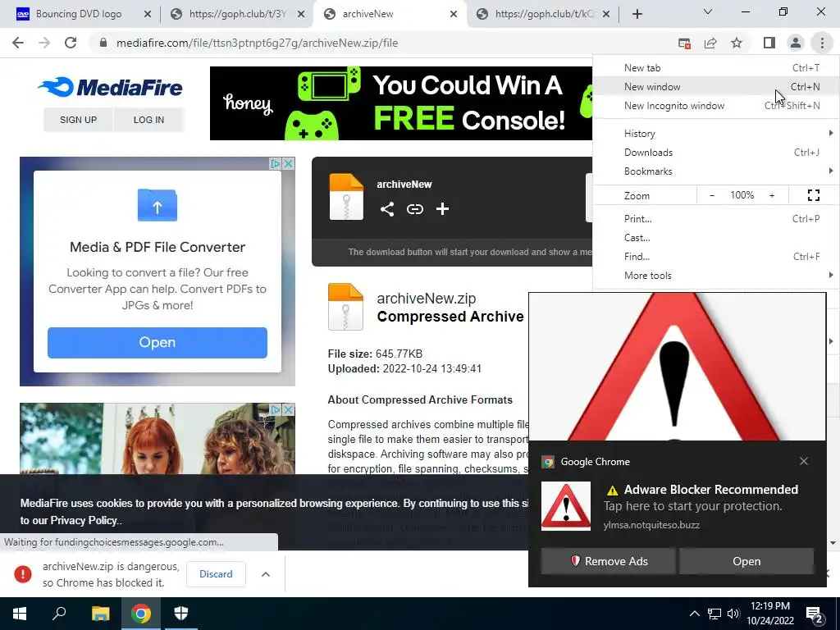Viewport: 840px width, 630px height.
Task: Click the MediaFire logo
Action: 111,87
